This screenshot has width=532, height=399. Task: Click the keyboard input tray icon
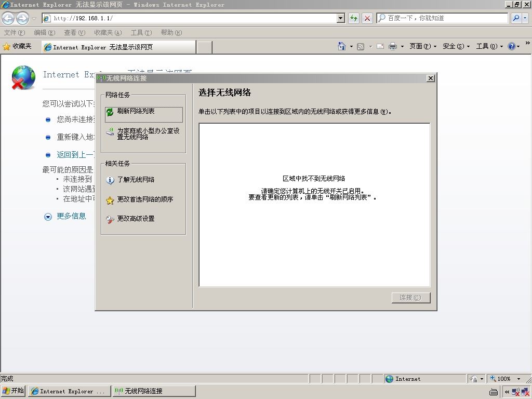click(494, 392)
